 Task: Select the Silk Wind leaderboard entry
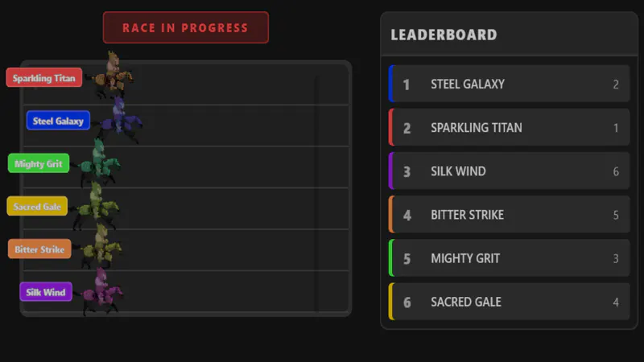[x=510, y=171]
